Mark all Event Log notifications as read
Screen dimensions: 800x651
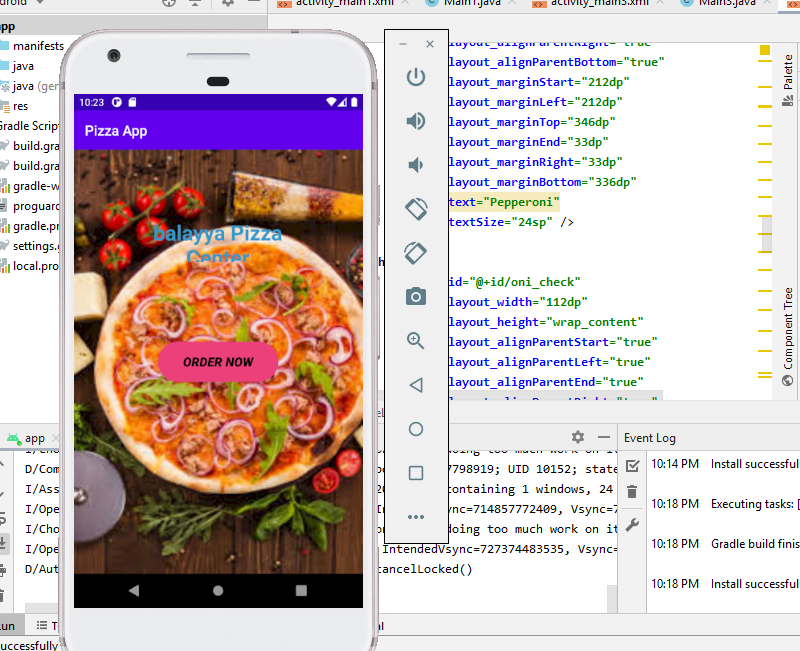[x=632, y=465]
